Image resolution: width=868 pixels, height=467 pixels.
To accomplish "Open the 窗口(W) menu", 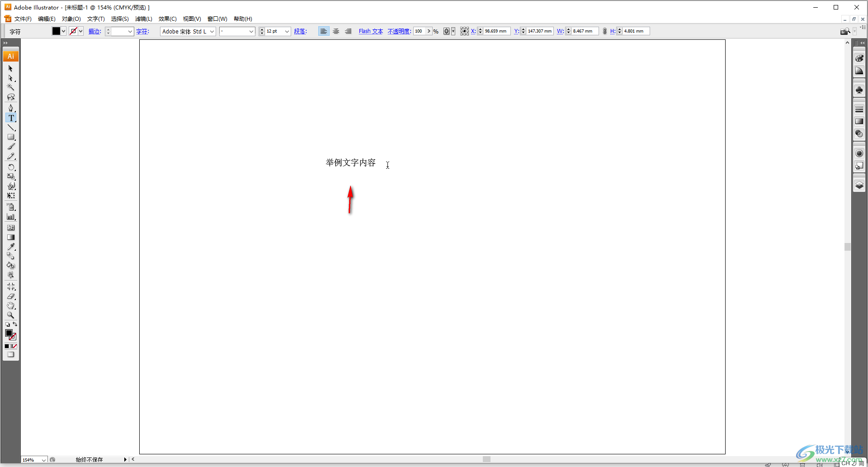I will coord(217,19).
